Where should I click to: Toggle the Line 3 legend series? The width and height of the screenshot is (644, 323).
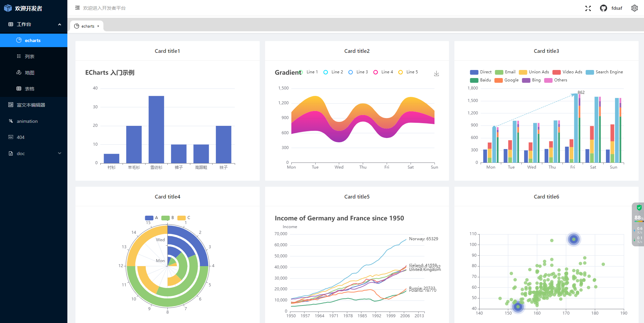(358, 72)
